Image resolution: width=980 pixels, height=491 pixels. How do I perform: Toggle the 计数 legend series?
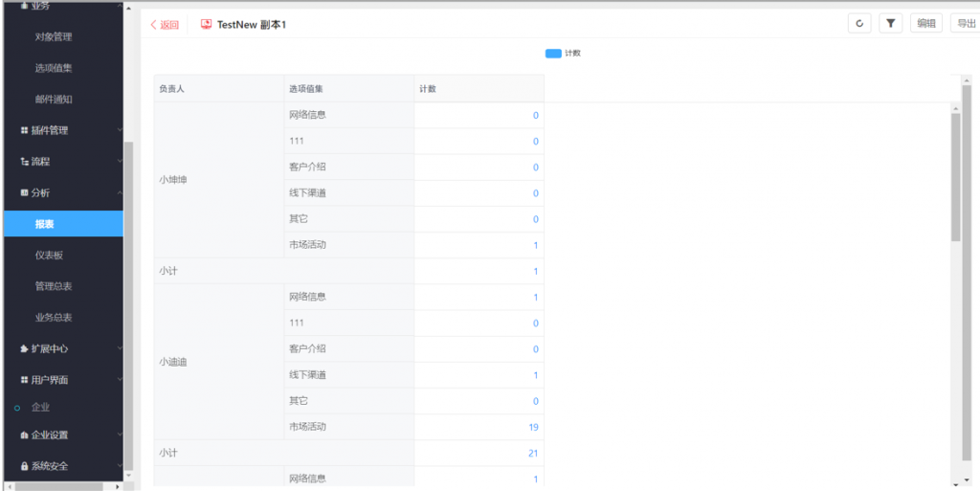pos(553,54)
